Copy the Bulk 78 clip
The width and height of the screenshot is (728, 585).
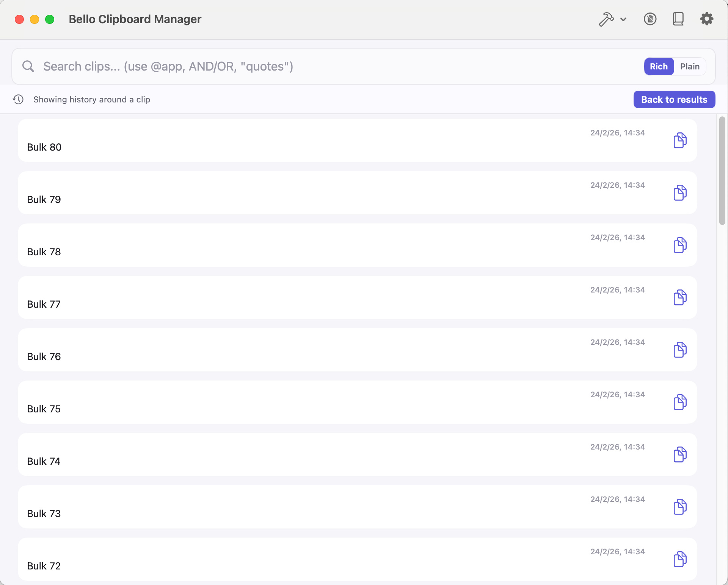coord(680,245)
